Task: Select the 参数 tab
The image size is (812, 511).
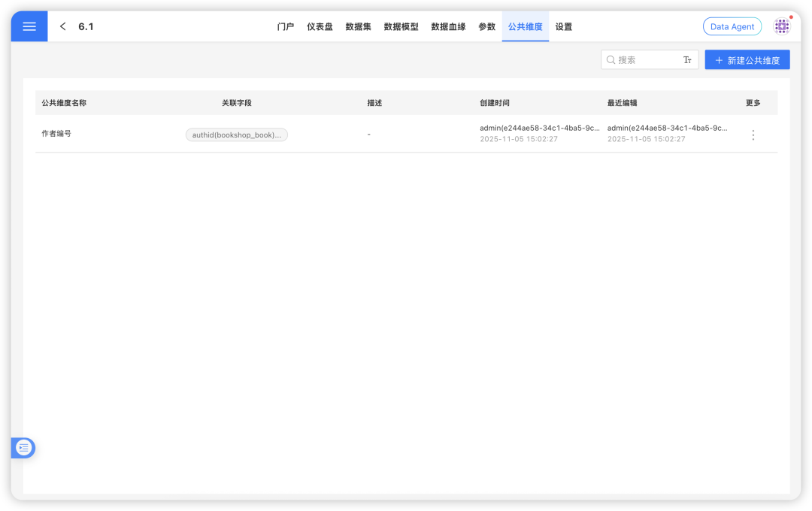Action: coord(486,26)
